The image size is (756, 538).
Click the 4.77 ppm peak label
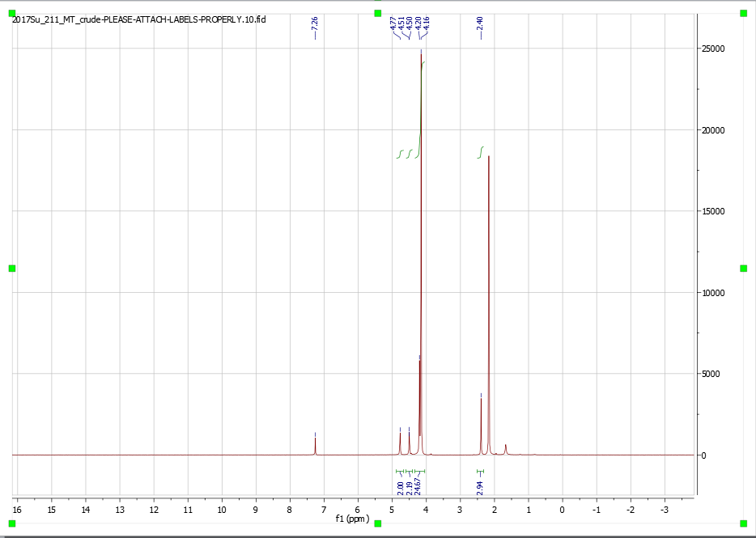393,23
